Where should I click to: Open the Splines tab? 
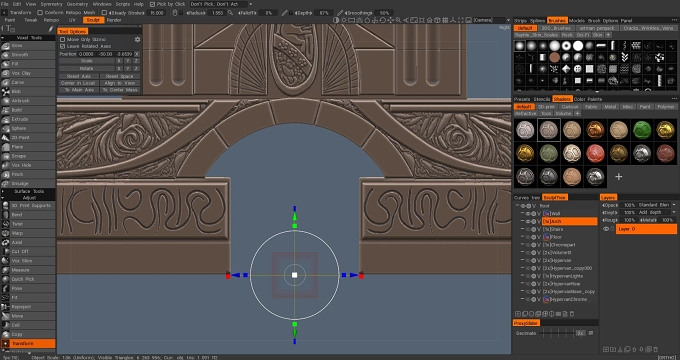point(537,20)
